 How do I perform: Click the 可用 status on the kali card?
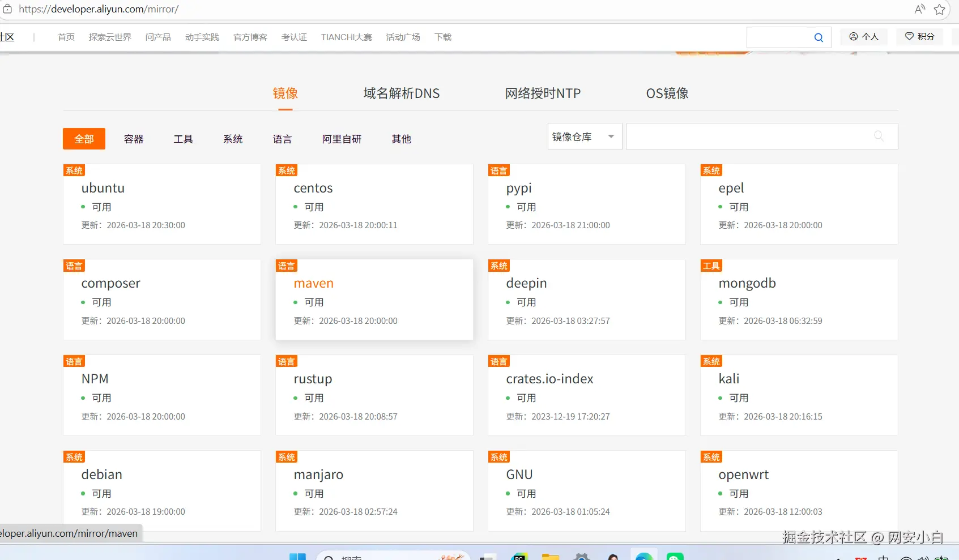(x=739, y=398)
